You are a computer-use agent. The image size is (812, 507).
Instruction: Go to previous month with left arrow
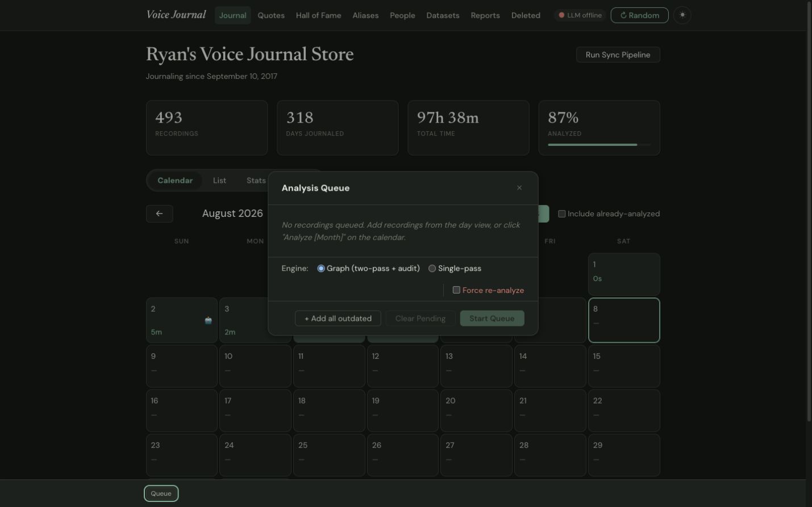coord(160,213)
